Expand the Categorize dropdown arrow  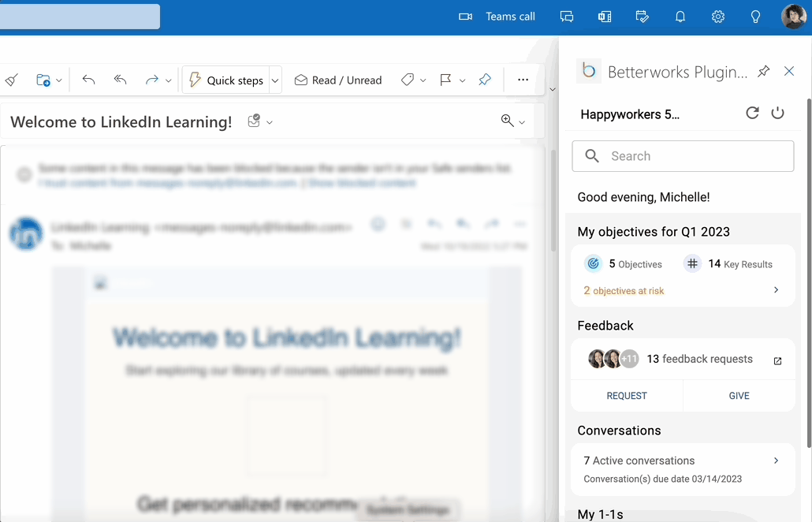tap(423, 80)
